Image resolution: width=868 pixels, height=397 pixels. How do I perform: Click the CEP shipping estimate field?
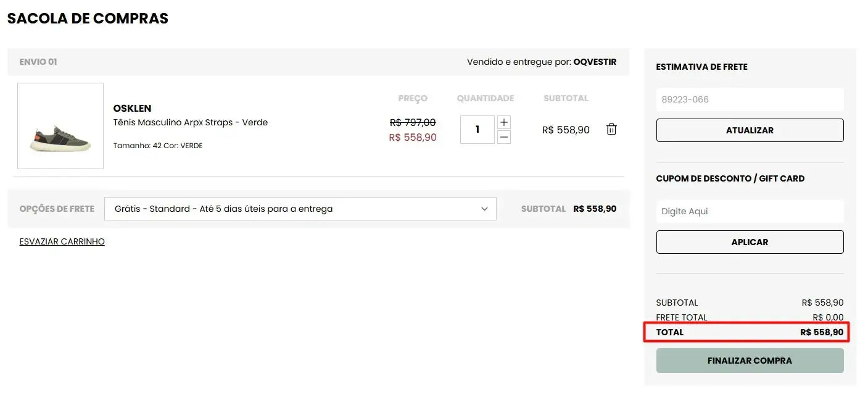tap(750, 99)
